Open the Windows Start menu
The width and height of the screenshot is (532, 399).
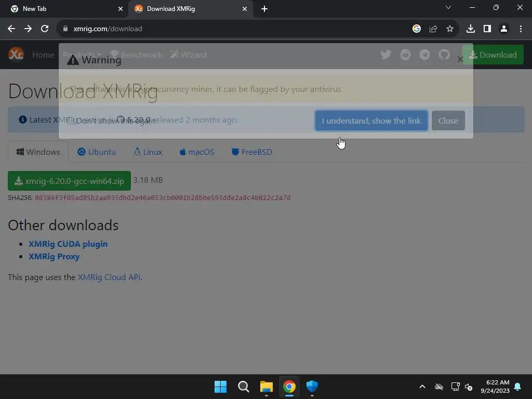[x=220, y=387]
